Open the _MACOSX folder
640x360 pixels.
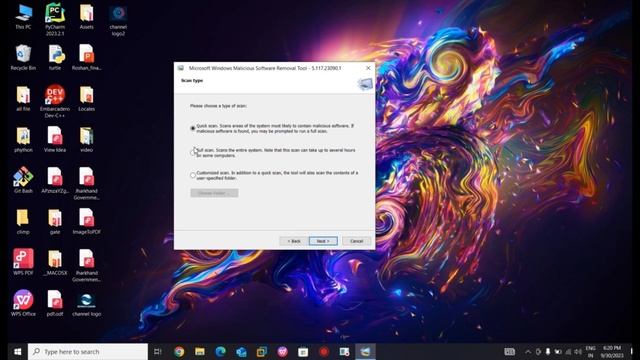[x=55, y=262]
